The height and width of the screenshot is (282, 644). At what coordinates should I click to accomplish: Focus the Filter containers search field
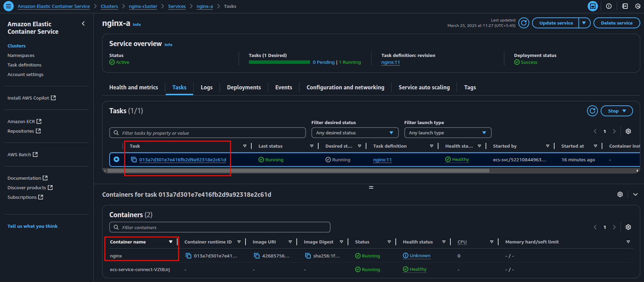(x=220, y=227)
